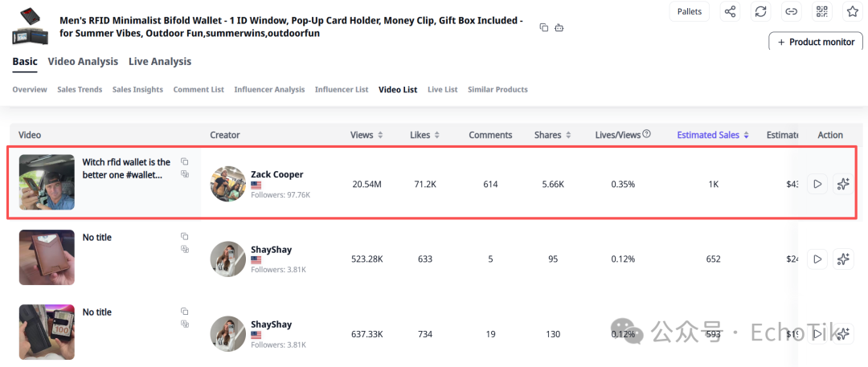Click Zack Cooper's avatar
The height and width of the screenshot is (367, 868).
point(228,184)
